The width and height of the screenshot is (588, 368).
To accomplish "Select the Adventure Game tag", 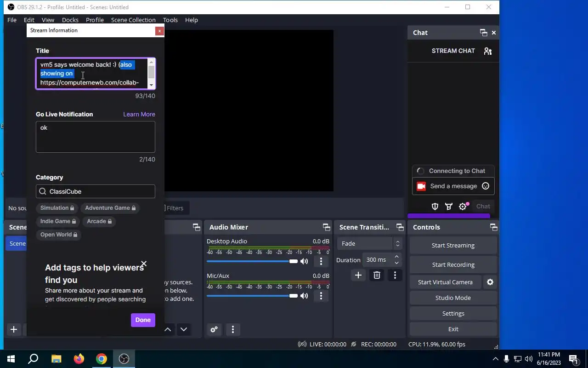I will [110, 208].
